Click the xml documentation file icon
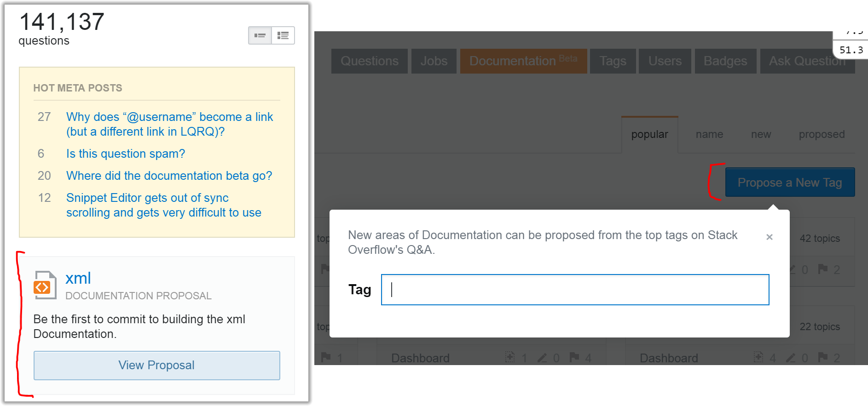Image resolution: width=868 pixels, height=406 pixels. click(45, 285)
